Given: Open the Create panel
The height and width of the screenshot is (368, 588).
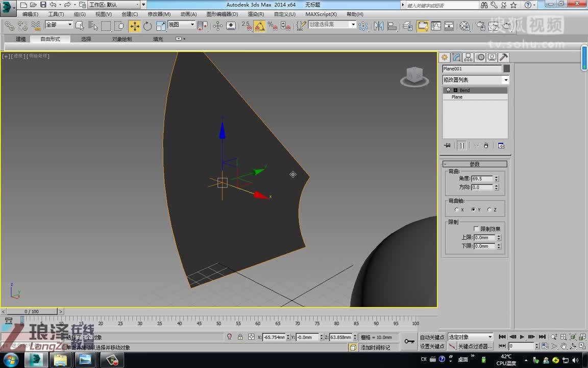Looking at the screenshot, I should [445, 57].
